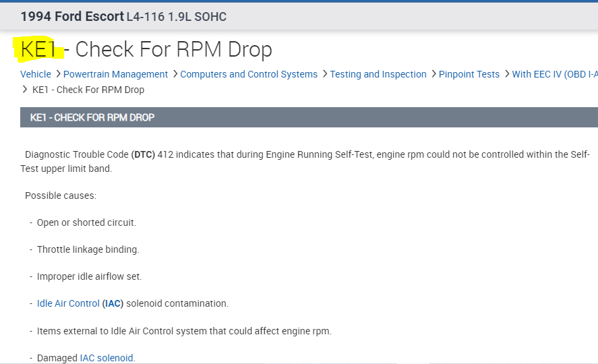The image size is (598, 364).
Task: Click the 1994 Ford Escort vehicle title
Action: click(x=73, y=17)
